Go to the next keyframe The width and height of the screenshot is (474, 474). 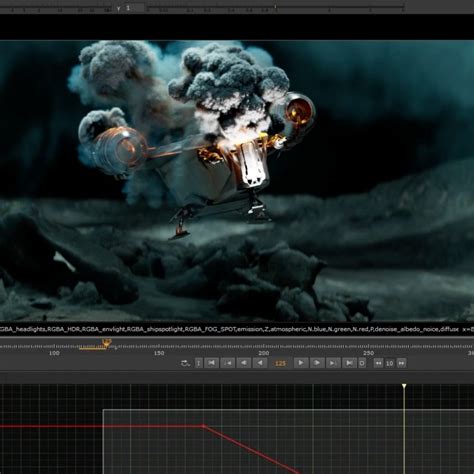(333, 363)
